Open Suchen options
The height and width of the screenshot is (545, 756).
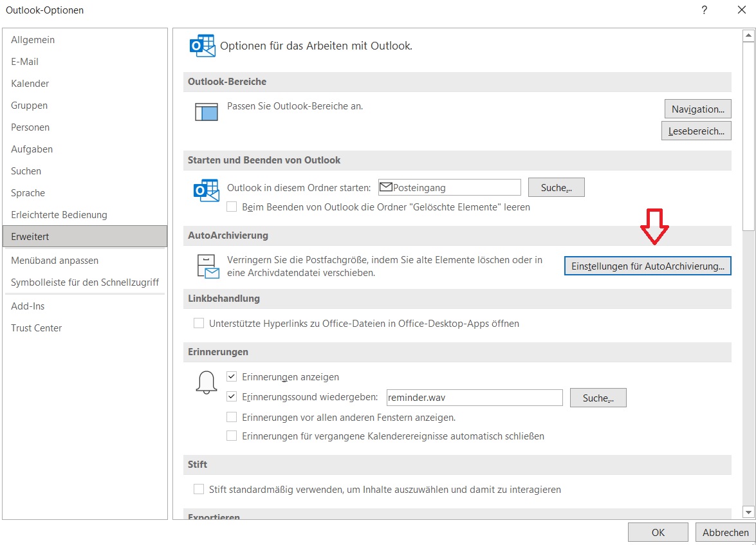point(85,171)
